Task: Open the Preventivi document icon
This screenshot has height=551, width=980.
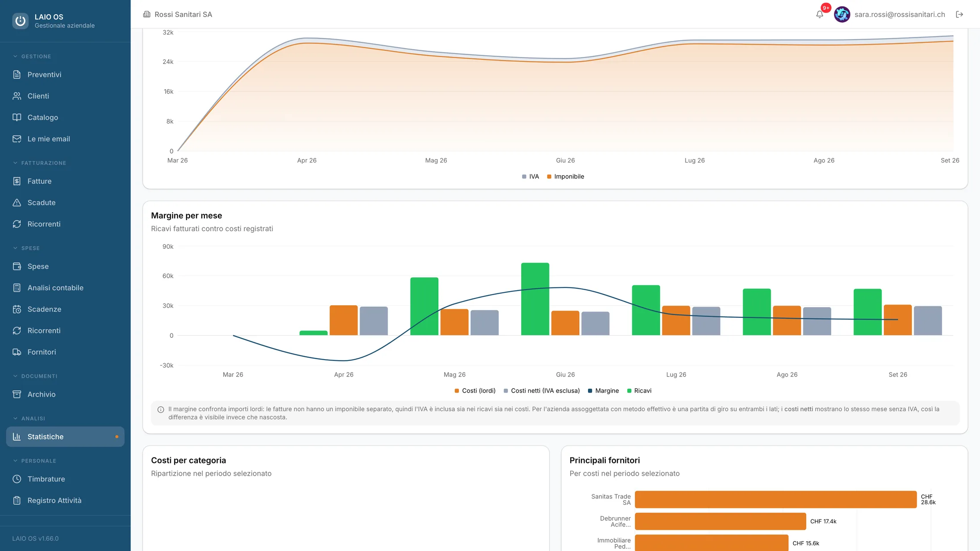Action: coord(17,74)
